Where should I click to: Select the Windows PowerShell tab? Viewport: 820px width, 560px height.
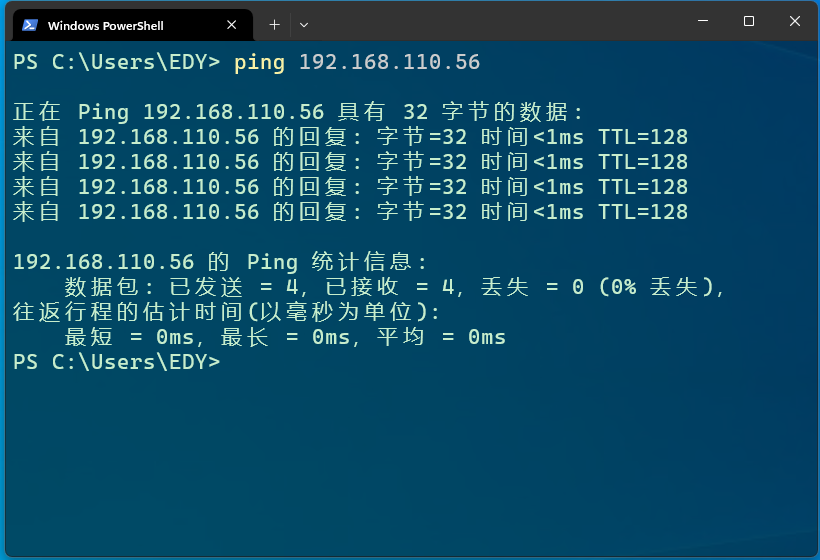[x=110, y=25]
